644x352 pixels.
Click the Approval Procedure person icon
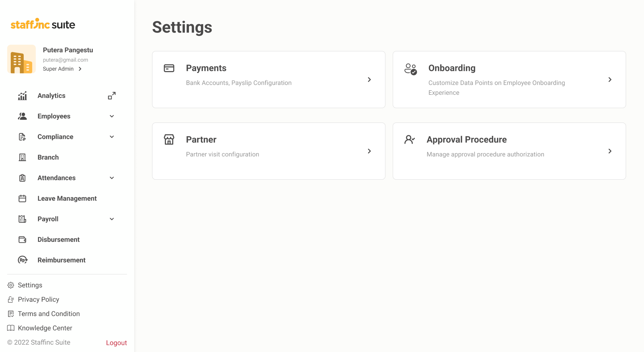(409, 140)
